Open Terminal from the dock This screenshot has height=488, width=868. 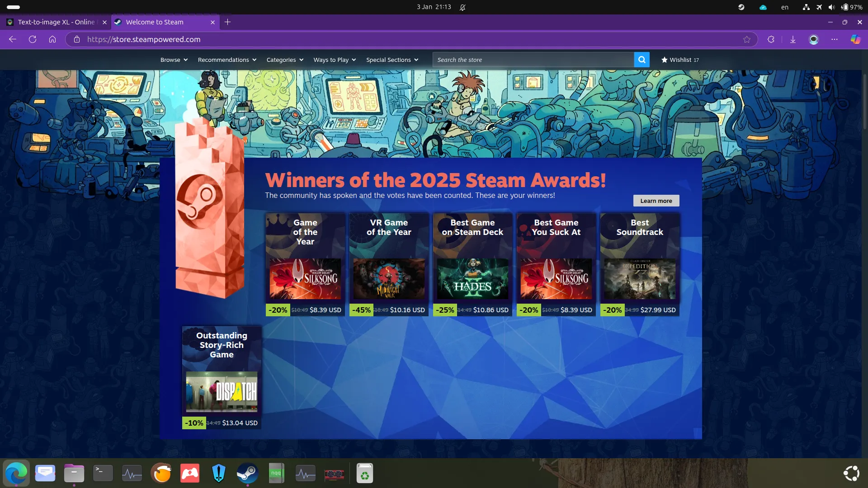103,473
